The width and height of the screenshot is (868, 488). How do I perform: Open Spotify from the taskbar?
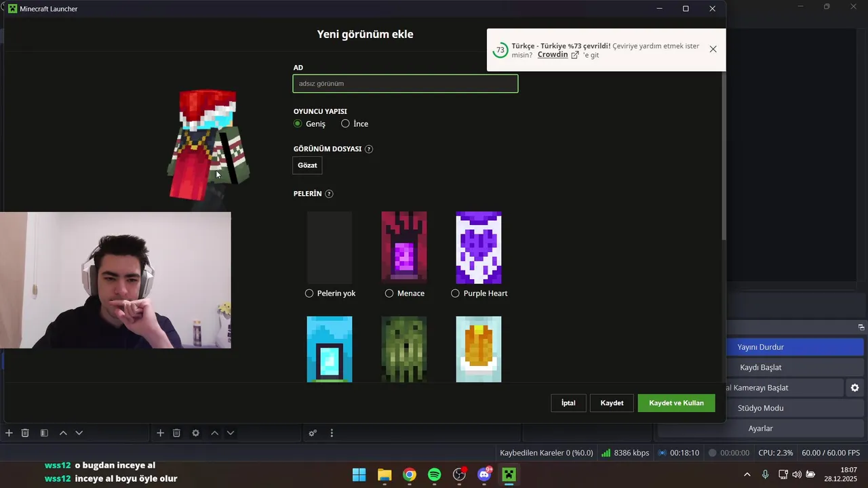point(434,474)
